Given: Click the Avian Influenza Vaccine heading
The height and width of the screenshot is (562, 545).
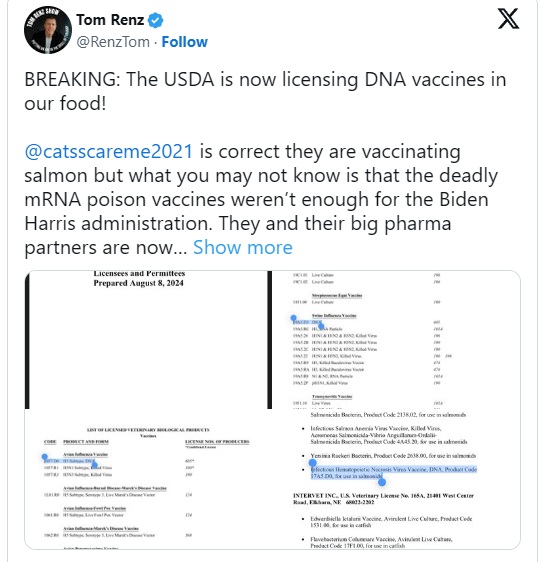Looking at the screenshot, I should pyautogui.click(x=85, y=454).
